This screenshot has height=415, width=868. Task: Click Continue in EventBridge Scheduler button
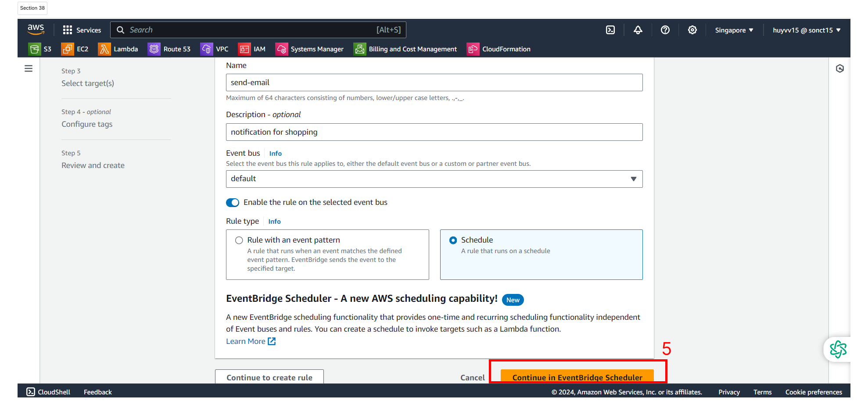point(577,376)
